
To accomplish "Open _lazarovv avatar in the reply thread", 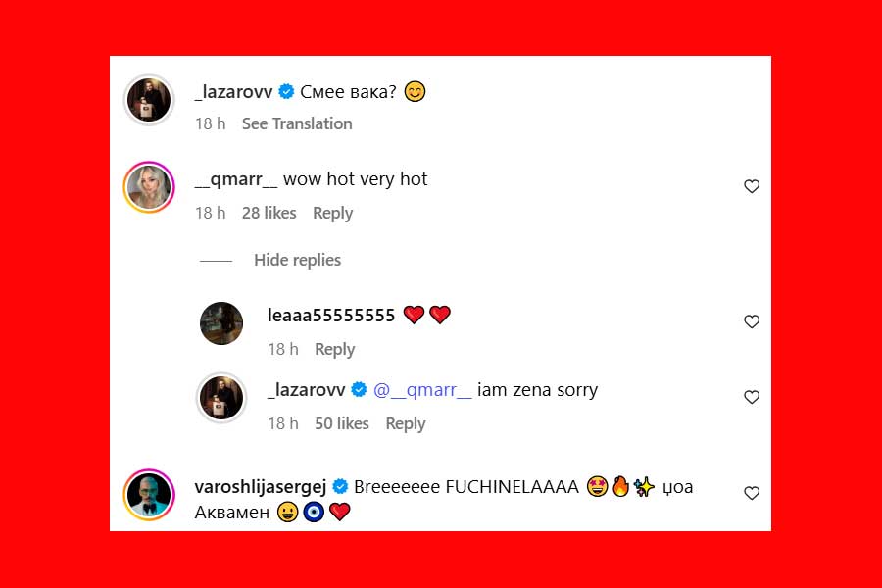I will [x=221, y=397].
